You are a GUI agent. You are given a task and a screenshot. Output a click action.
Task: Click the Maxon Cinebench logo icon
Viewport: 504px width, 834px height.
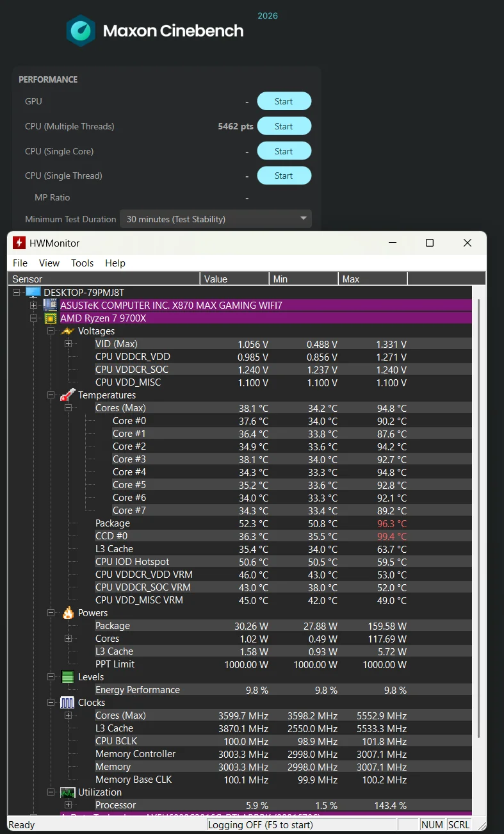(x=81, y=30)
